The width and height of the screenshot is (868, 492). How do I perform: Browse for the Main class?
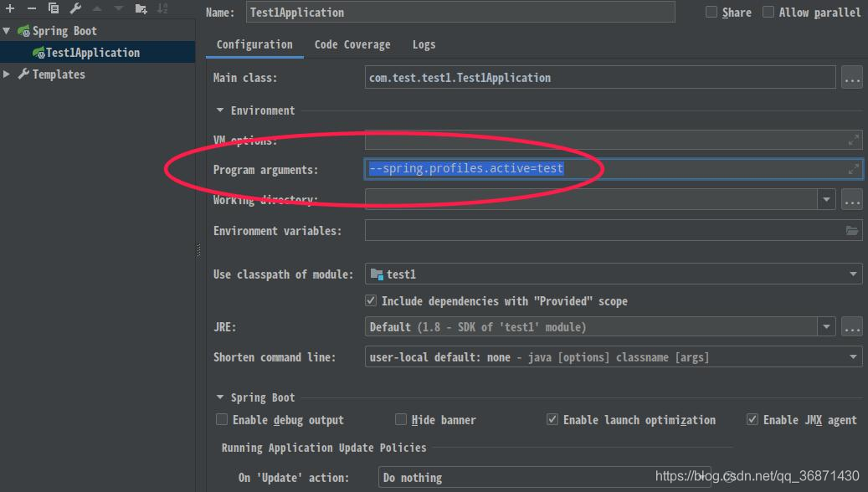pyautogui.click(x=852, y=78)
